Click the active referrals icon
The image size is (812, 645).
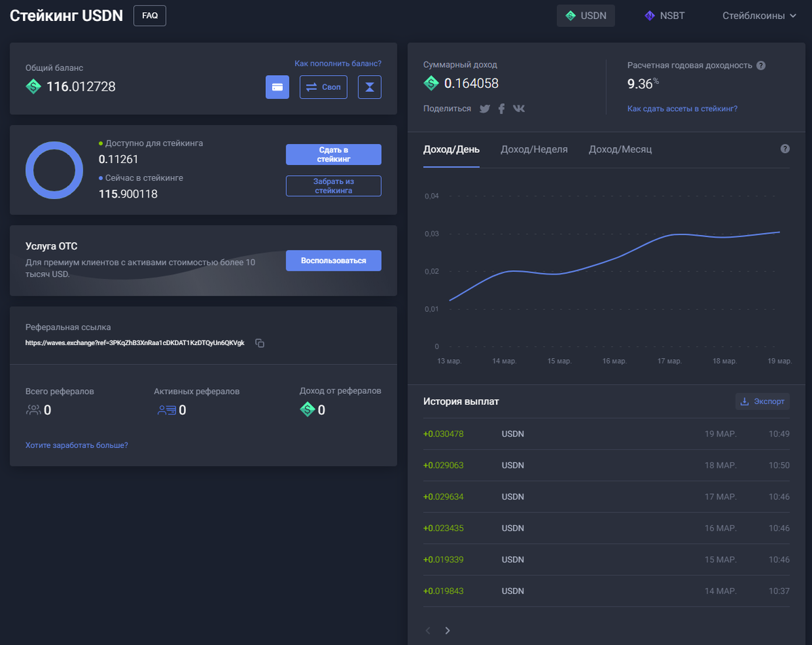coord(166,409)
